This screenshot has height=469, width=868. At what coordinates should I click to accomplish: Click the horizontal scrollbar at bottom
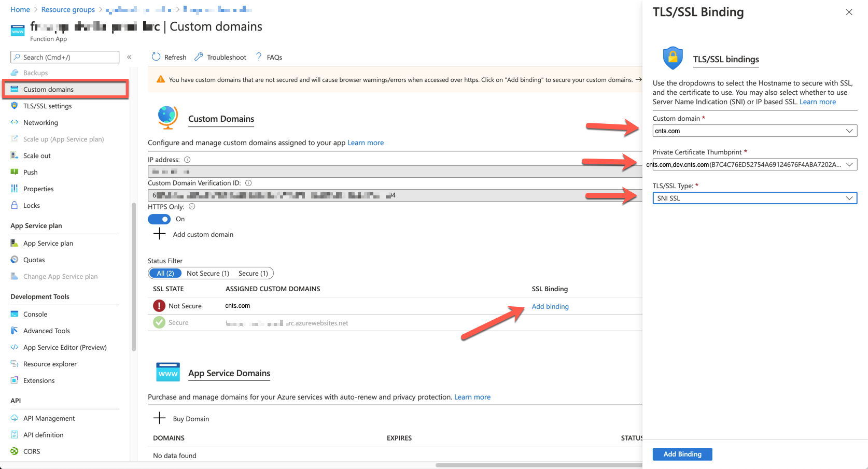pyautogui.click(x=539, y=465)
